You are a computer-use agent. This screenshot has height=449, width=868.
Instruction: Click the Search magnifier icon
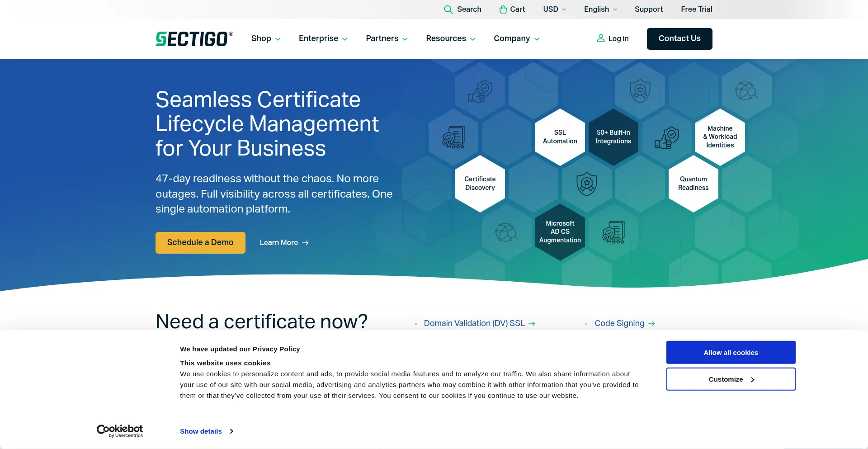[x=448, y=9]
